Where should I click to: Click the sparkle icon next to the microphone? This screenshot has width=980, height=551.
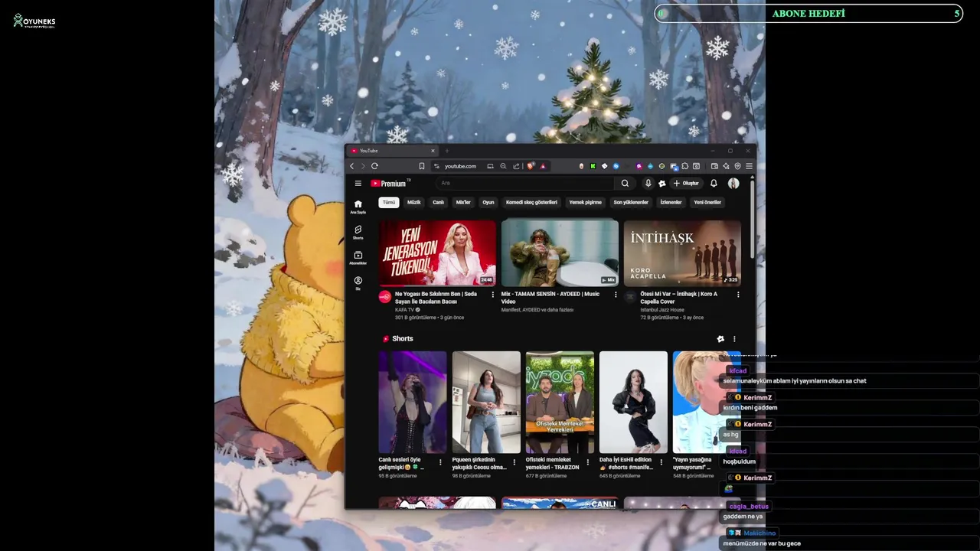pos(662,184)
